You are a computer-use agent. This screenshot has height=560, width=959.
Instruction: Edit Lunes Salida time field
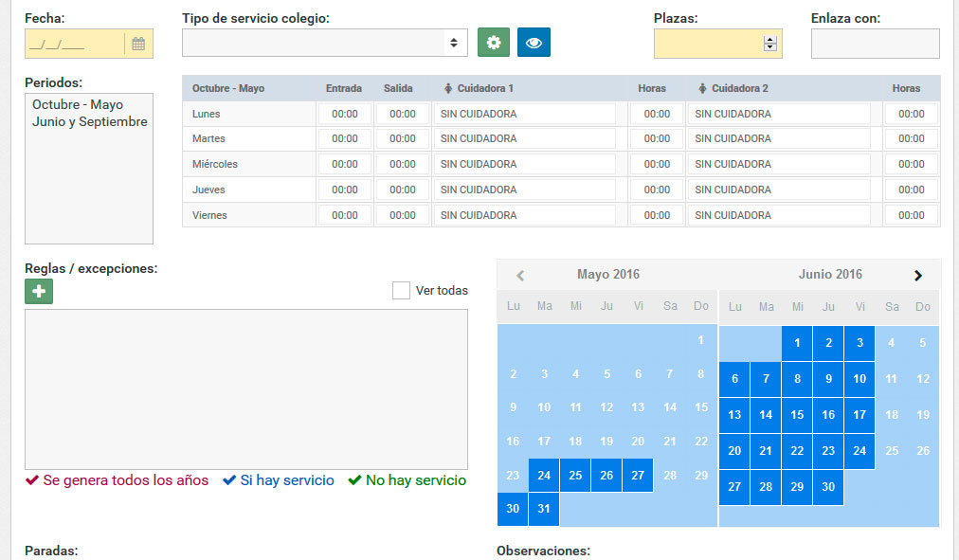(403, 114)
